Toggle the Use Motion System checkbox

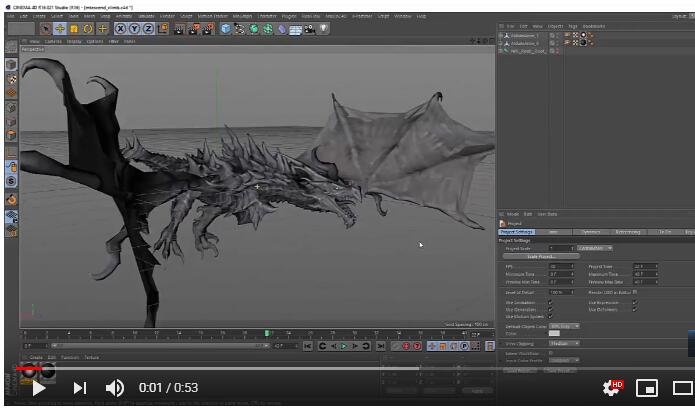550,317
